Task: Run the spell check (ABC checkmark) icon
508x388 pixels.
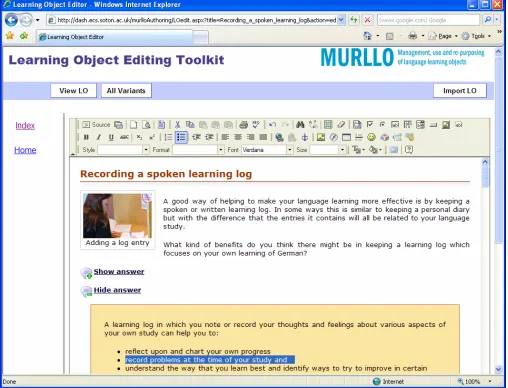Action: [256, 125]
